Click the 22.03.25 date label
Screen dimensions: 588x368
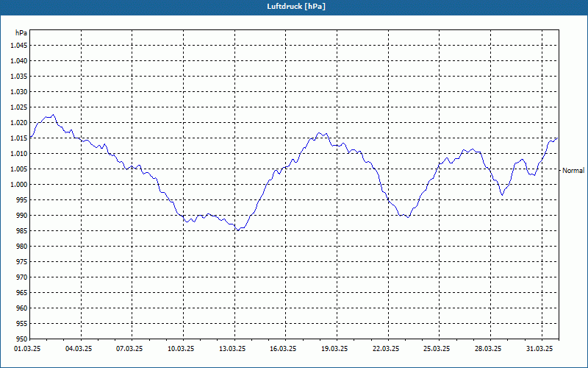(385, 349)
